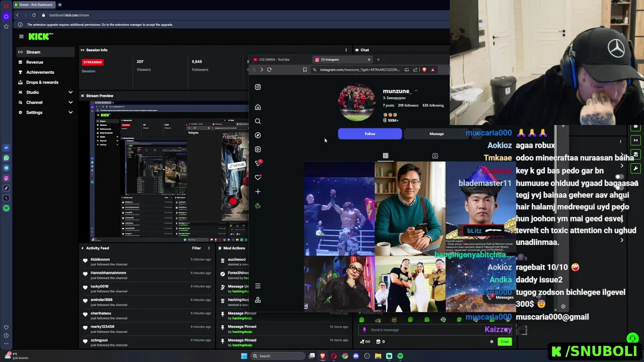644x362 pixels.
Task: Click the green Chat send button
Action: (505, 342)
